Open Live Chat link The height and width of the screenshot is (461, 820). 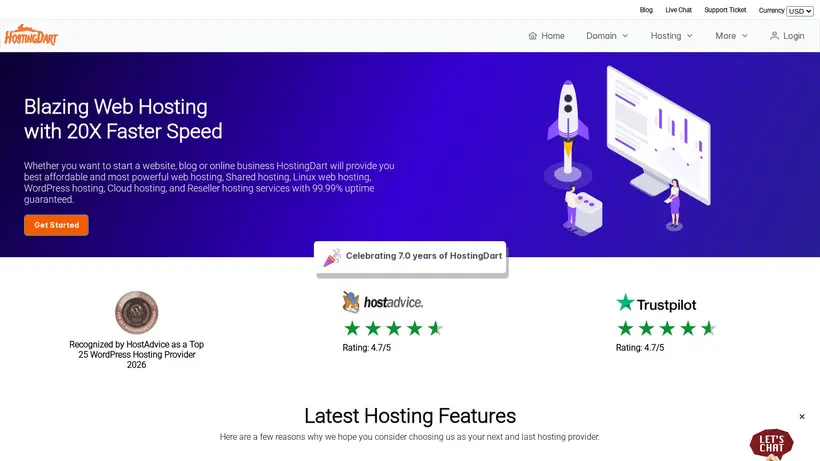[678, 10]
